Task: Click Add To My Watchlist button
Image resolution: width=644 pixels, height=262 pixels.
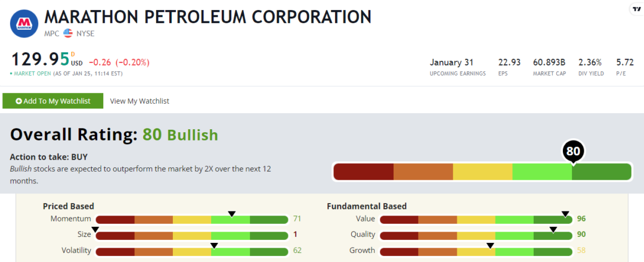Action: coord(53,101)
